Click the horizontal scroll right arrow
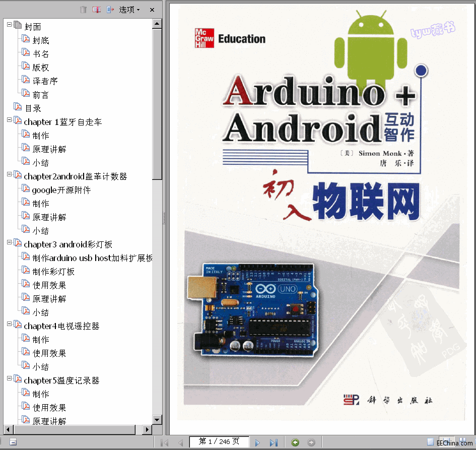Screen dimensions: 476x450 147,430
